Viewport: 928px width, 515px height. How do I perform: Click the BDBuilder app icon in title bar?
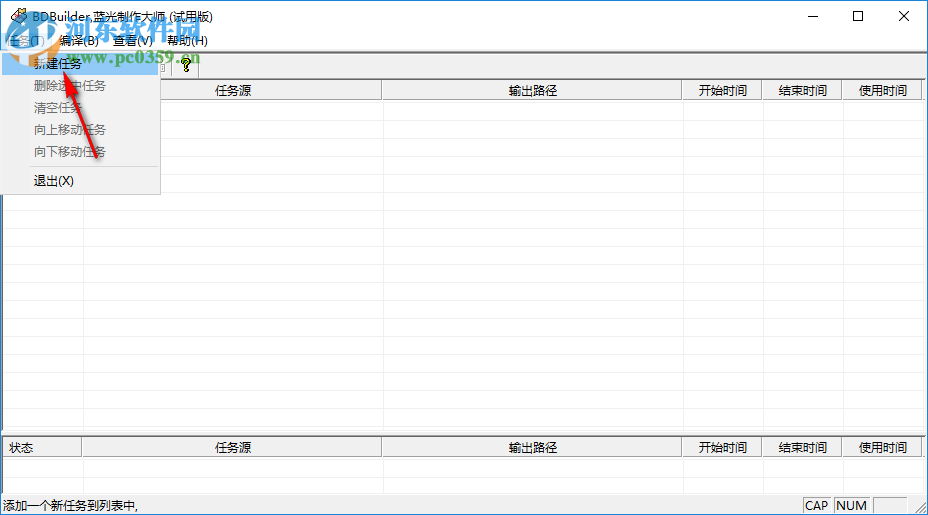pyautogui.click(x=19, y=16)
